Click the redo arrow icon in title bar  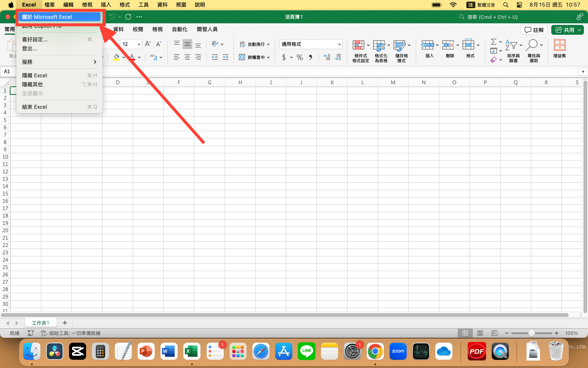[128, 17]
